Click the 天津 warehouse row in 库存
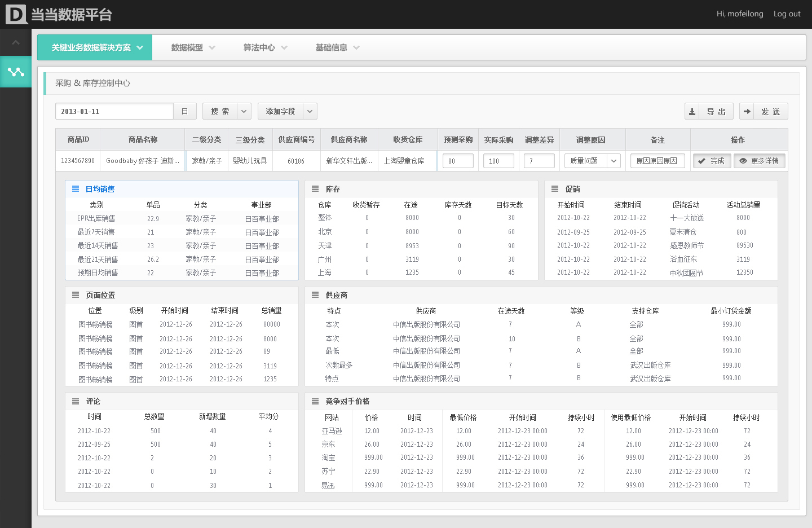Image resolution: width=812 pixels, height=528 pixels. (x=421, y=246)
